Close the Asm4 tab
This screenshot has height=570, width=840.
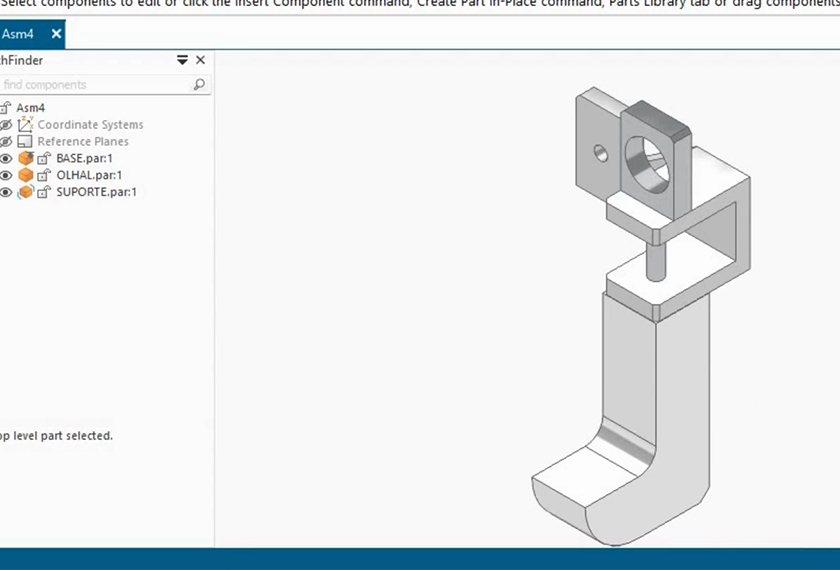[x=56, y=34]
